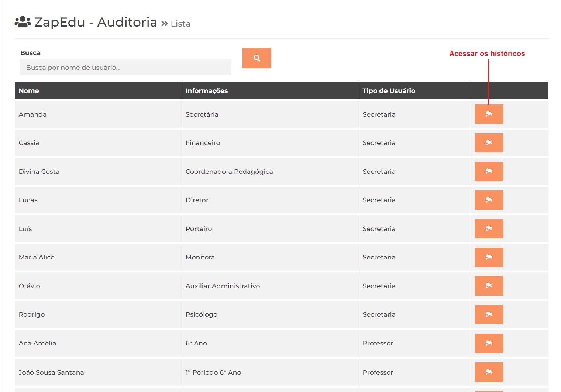The width and height of the screenshot is (561, 392).
Task: Click the users group icon in title
Action: click(23, 22)
